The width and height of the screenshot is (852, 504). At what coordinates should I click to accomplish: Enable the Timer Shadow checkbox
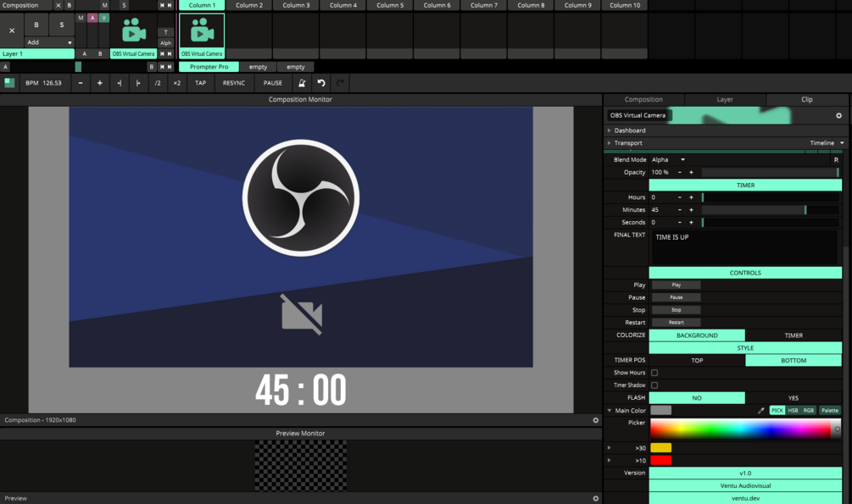(x=654, y=385)
